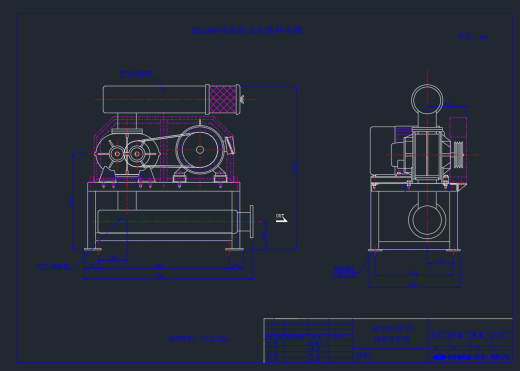
Task: Click the motor note '适用电机: 18.5, 22kw'
Action: click(x=199, y=339)
